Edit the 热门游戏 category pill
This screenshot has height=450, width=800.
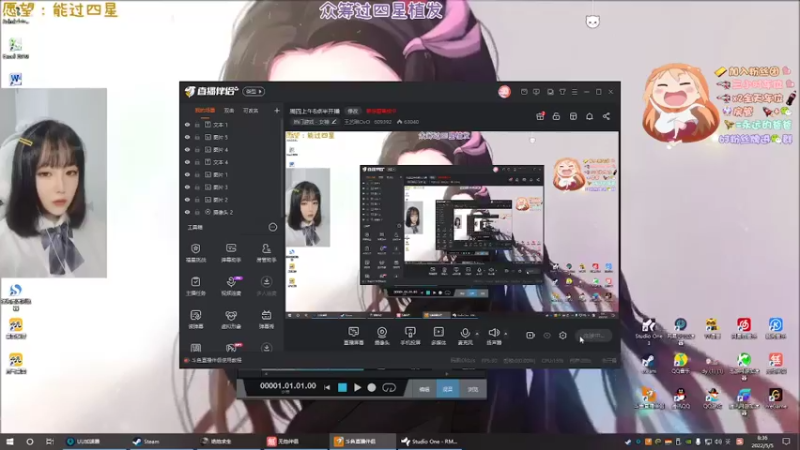point(315,122)
